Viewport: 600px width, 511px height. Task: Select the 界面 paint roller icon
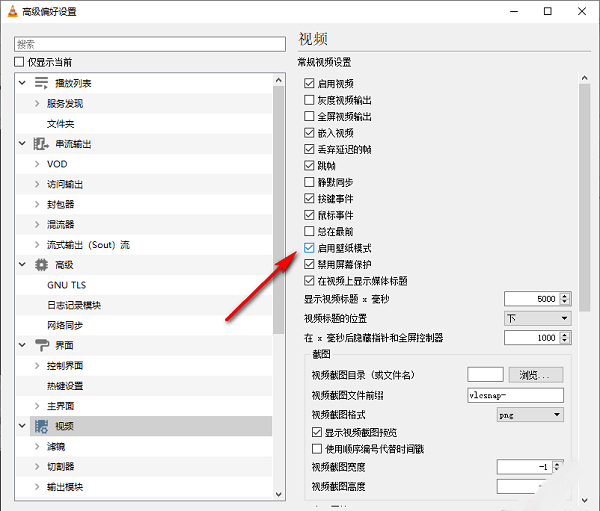[x=41, y=345]
